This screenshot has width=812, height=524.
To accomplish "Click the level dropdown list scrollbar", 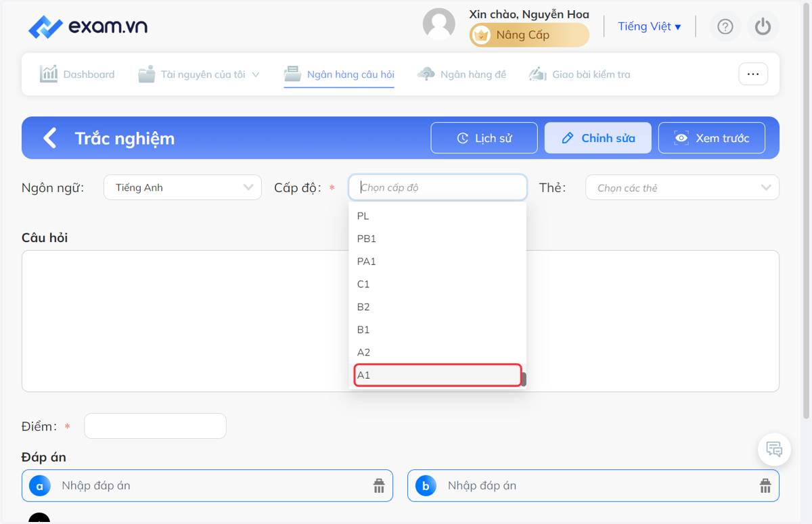I will point(524,379).
